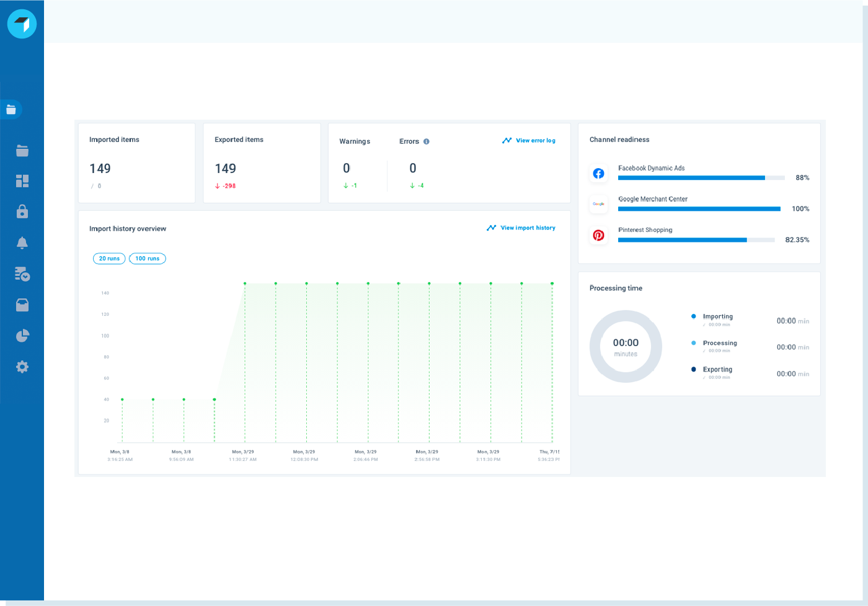Click the box archive icon

point(22,305)
